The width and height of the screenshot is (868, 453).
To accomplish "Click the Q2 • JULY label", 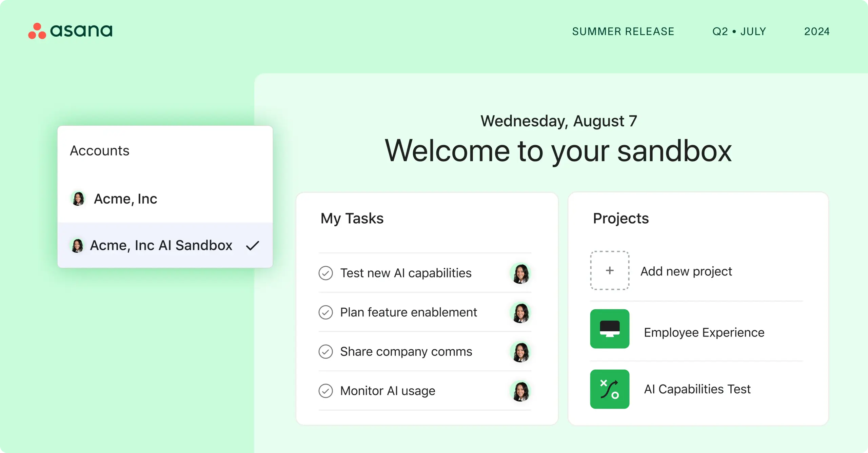I will point(739,31).
